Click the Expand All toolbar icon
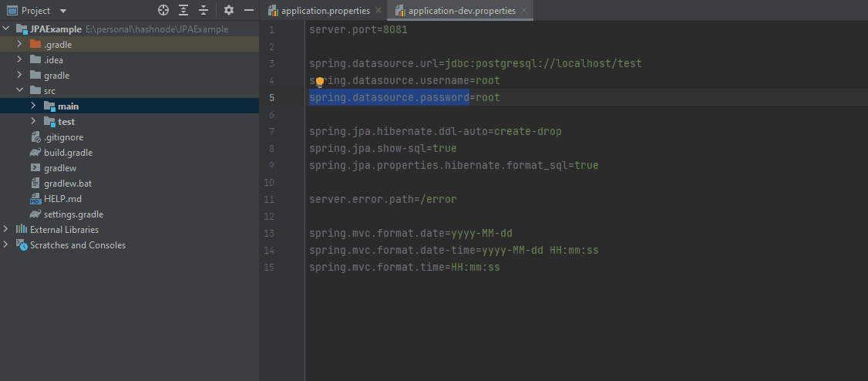868x381 pixels. (x=183, y=10)
